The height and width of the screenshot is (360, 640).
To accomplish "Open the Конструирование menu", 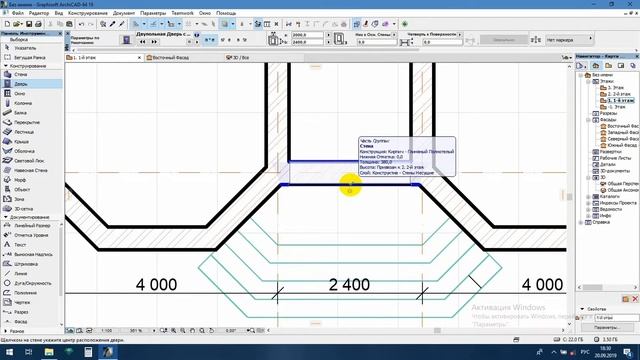I will (88, 13).
